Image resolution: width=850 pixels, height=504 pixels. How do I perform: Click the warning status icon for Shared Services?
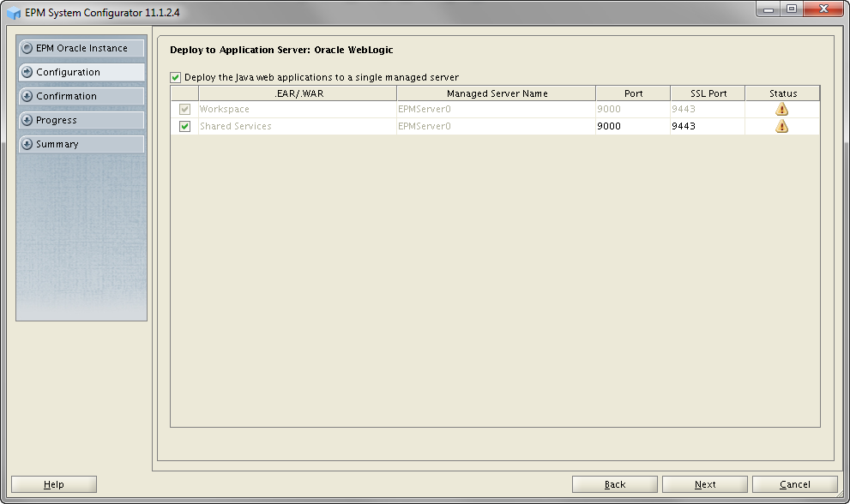coord(781,126)
